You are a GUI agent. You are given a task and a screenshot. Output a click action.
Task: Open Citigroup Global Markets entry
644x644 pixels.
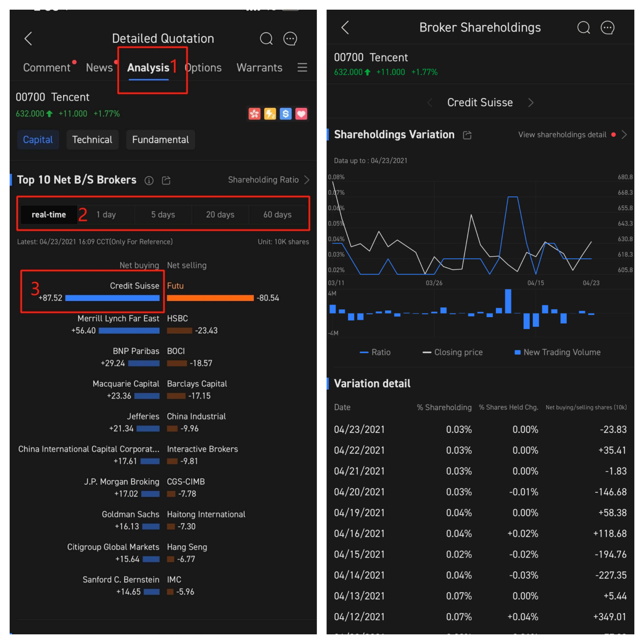pos(113,547)
